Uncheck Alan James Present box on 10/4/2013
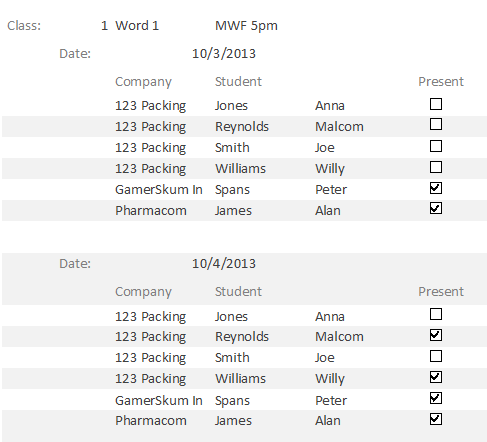 pyautogui.click(x=436, y=419)
